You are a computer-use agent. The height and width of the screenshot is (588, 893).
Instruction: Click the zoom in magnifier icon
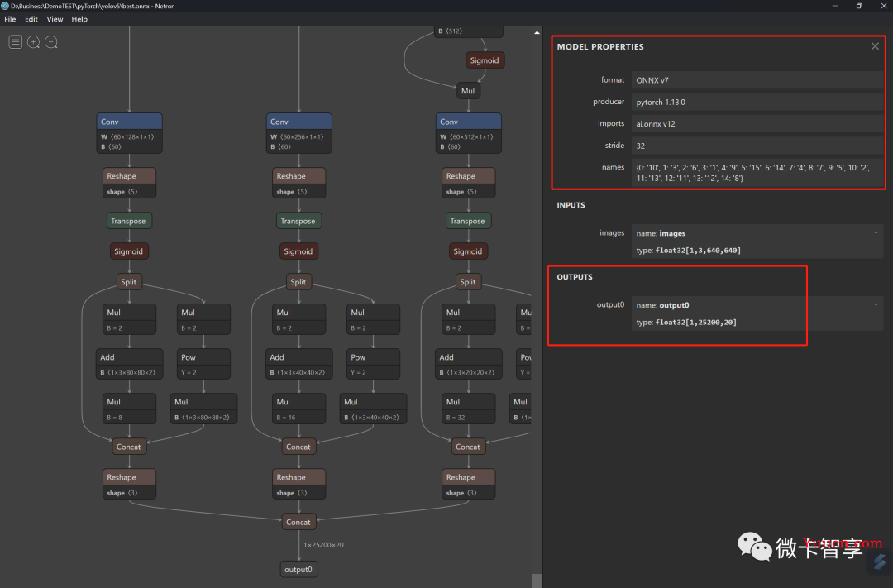pyautogui.click(x=34, y=42)
